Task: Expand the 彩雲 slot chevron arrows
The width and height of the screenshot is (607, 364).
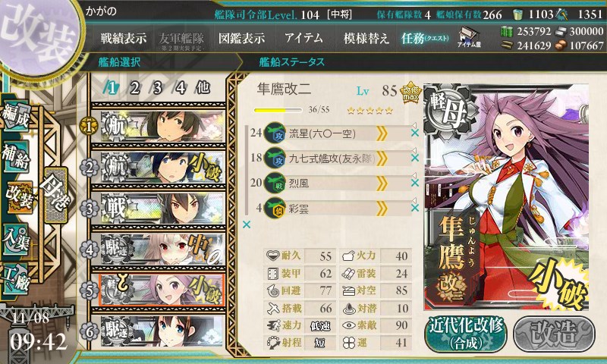Action: click(x=382, y=209)
